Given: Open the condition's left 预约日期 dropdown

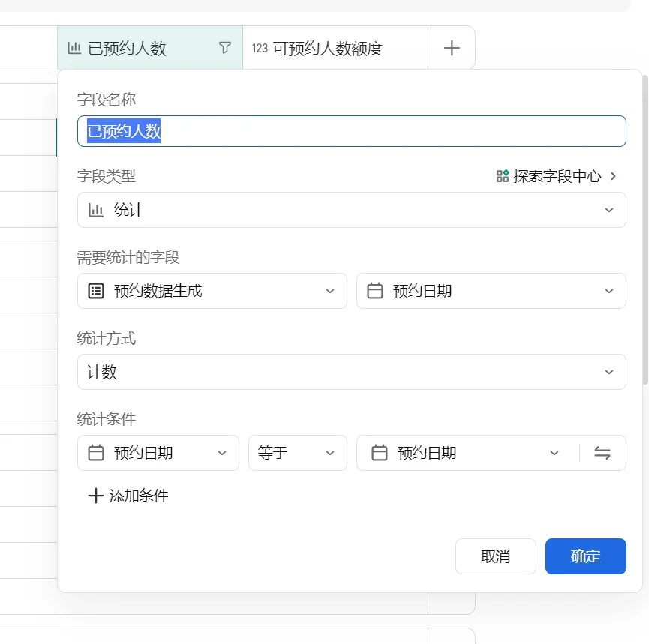Looking at the screenshot, I should 158,453.
